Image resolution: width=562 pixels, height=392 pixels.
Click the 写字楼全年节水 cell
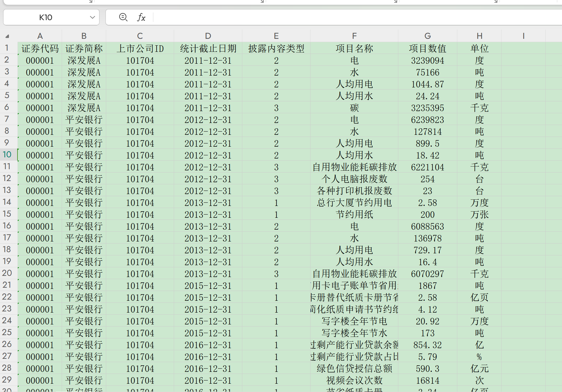354,333
